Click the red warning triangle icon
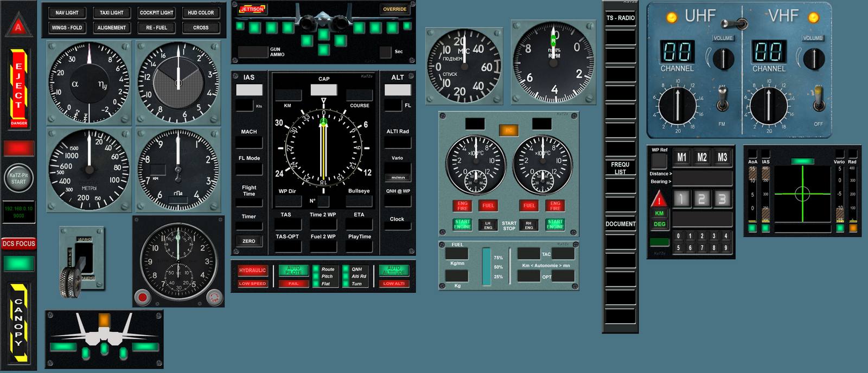868x373 pixels. click(659, 199)
